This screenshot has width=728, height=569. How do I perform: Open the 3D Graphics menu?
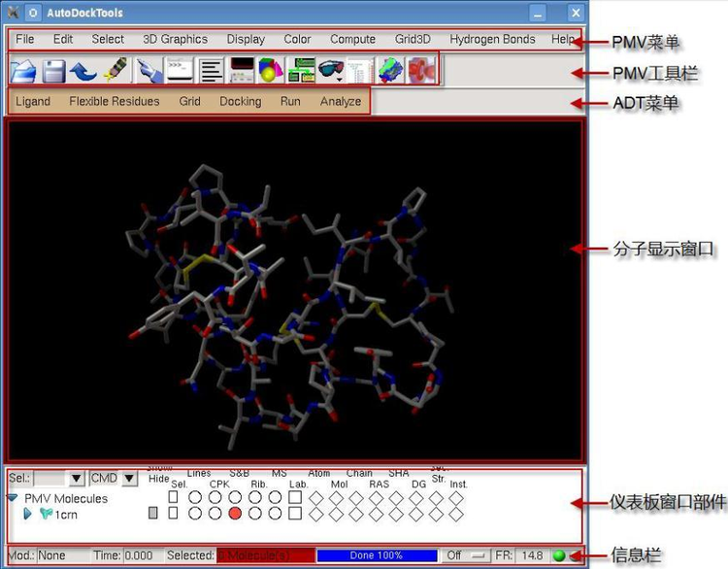point(175,39)
